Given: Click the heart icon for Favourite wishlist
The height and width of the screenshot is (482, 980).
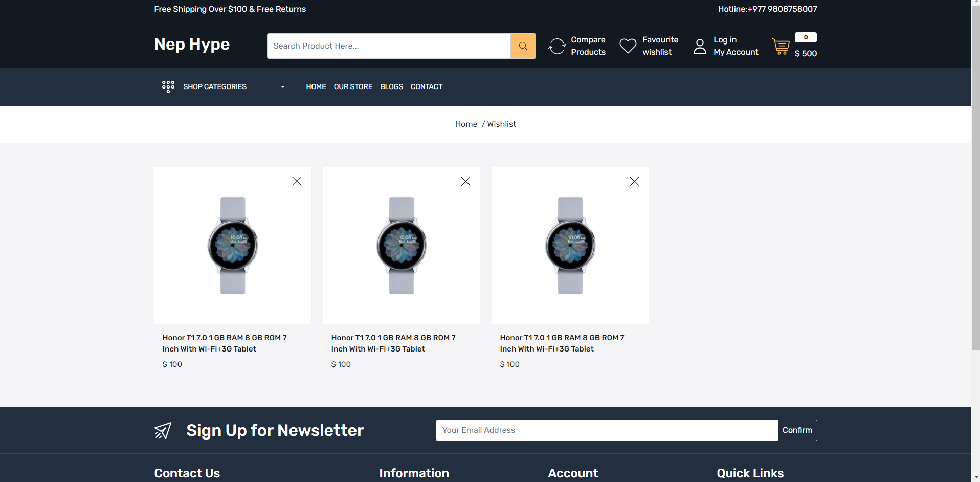Looking at the screenshot, I should [x=628, y=46].
